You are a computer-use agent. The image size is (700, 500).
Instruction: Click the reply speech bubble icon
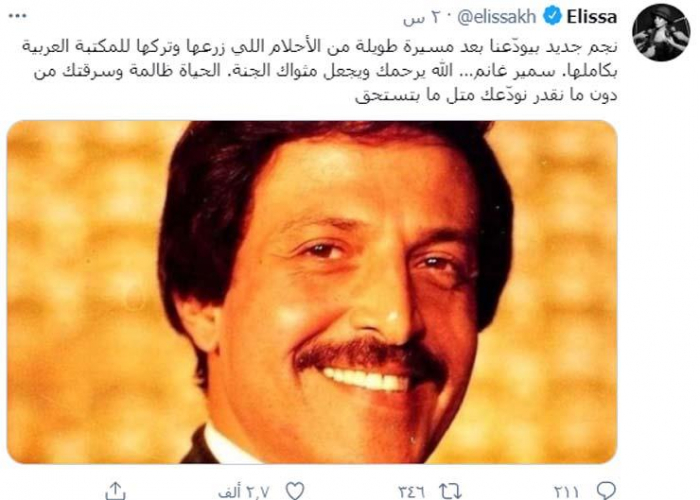(x=605, y=491)
